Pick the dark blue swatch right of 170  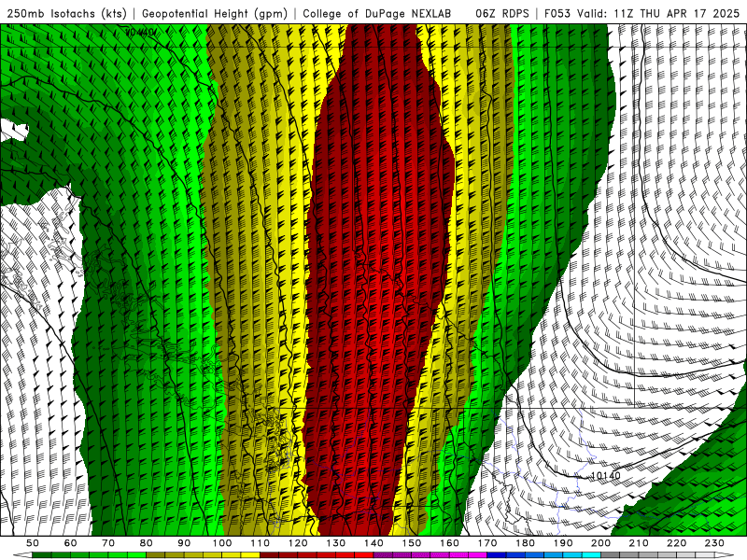pyautogui.click(x=497, y=555)
